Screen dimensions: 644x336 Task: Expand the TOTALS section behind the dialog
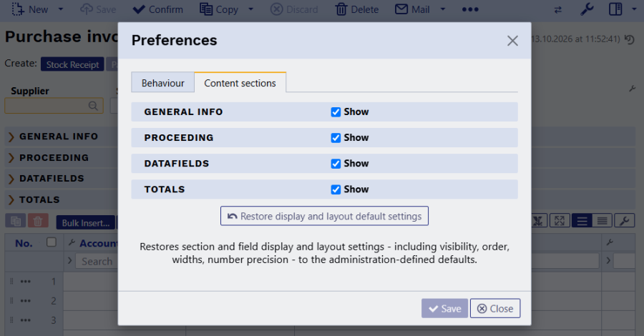tap(11, 199)
